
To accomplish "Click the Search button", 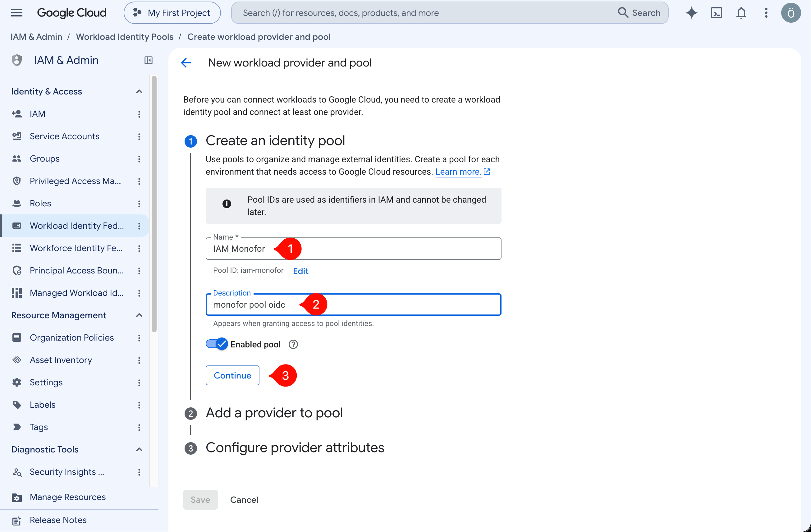I will click(x=639, y=13).
